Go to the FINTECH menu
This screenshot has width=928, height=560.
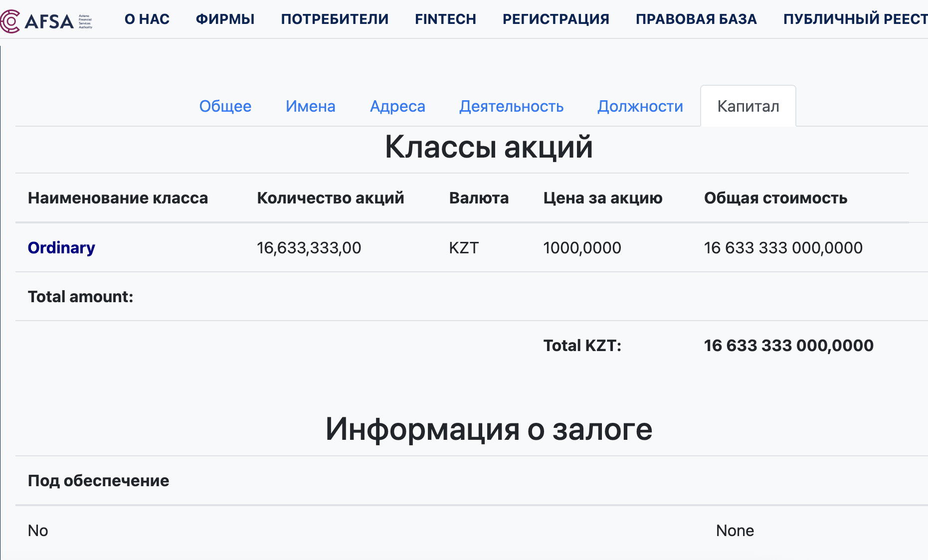445,19
